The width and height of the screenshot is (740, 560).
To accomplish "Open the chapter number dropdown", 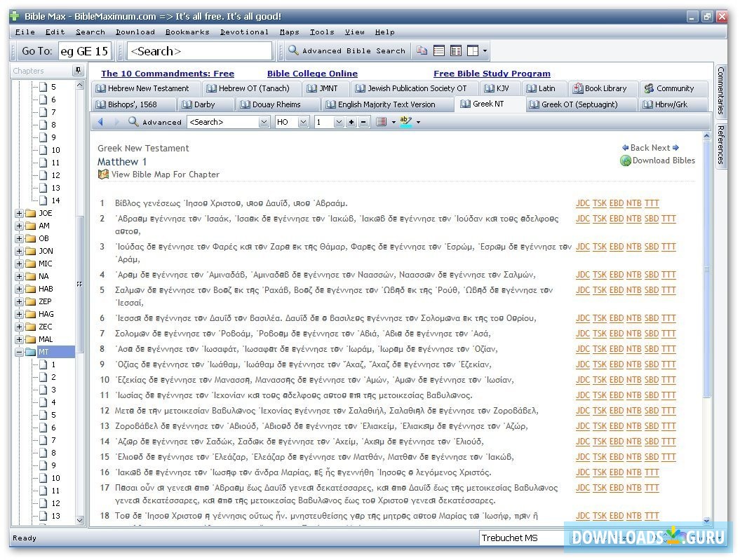I will [x=339, y=122].
